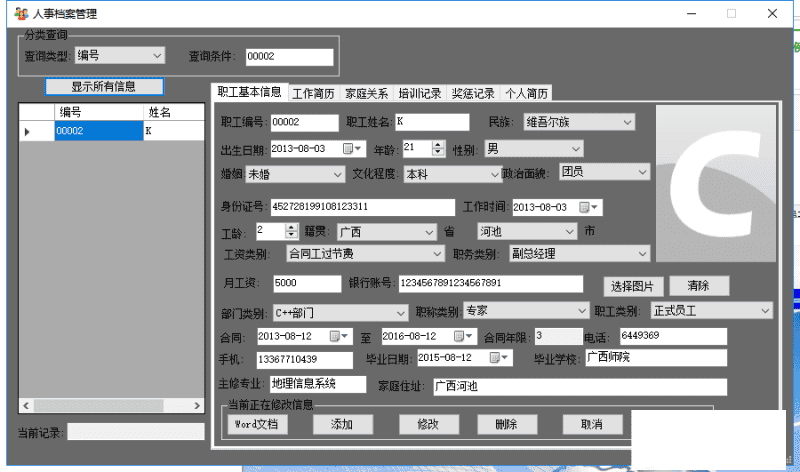
Task: Click the 查询条件 input field
Action: coord(289,57)
